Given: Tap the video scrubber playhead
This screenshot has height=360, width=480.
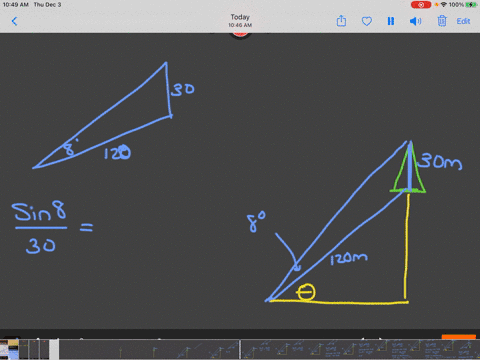Looking at the screenshot, I should point(240,349).
